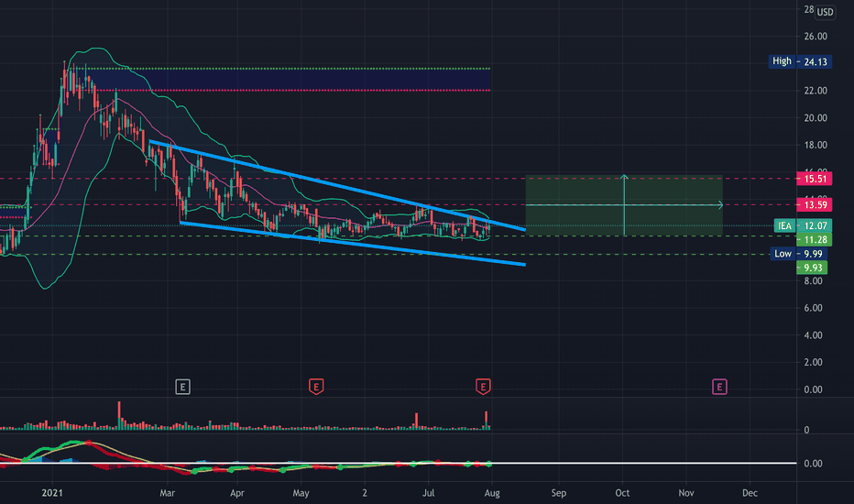This screenshot has width=854, height=504.
Task: Select the vertical arrow in the target box
Action: pyautogui.click(x=624, y=205)
